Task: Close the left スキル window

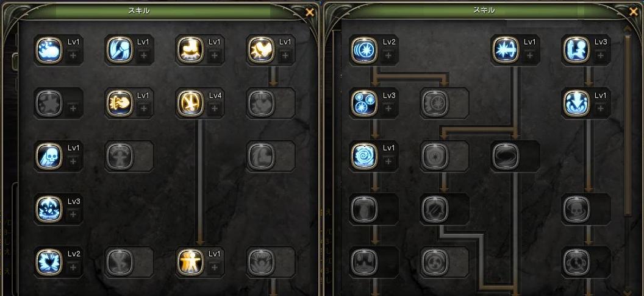Action: 310,13
